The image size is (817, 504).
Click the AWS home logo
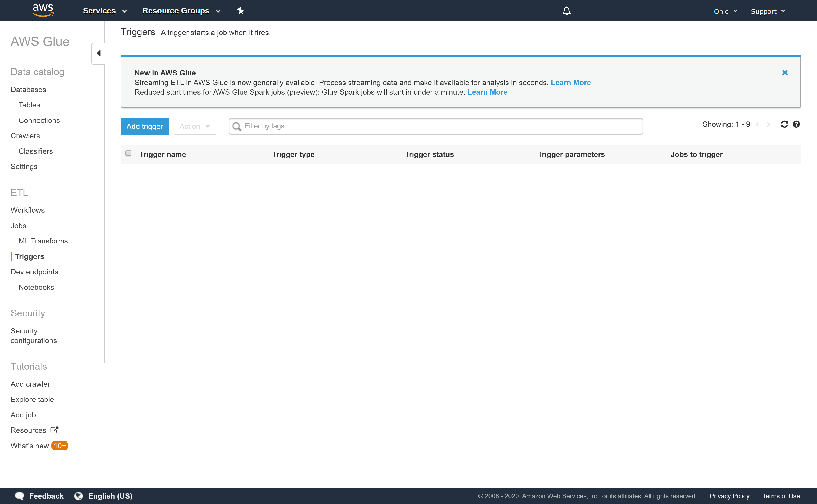[43, 10]
